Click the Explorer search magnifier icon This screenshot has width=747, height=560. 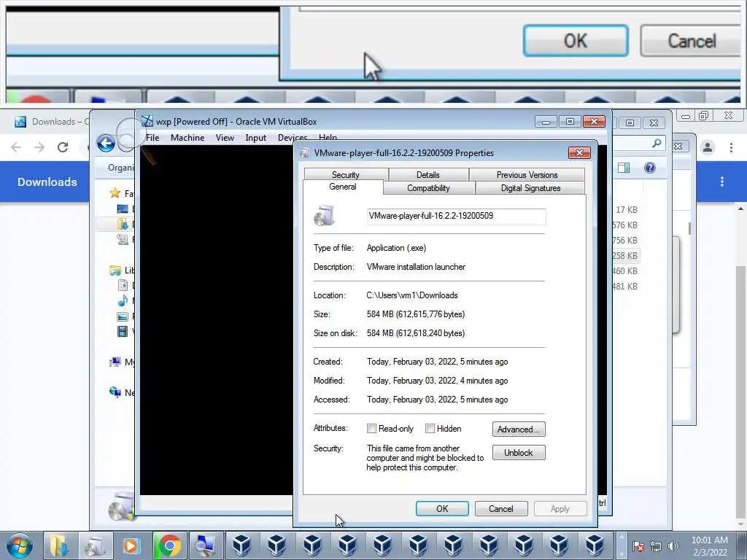click(x=657, y=143)
